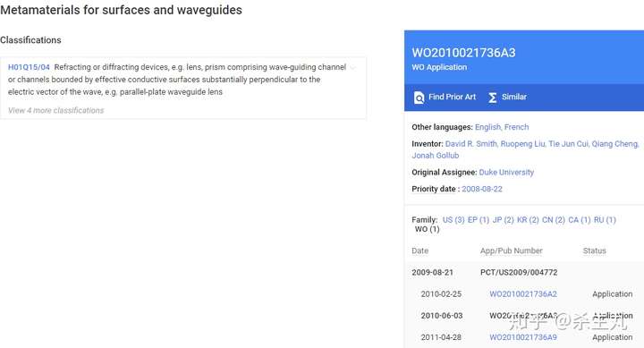Open WO2010021736A9 publication link
644x348 pixels.
[x=523, y=337]
